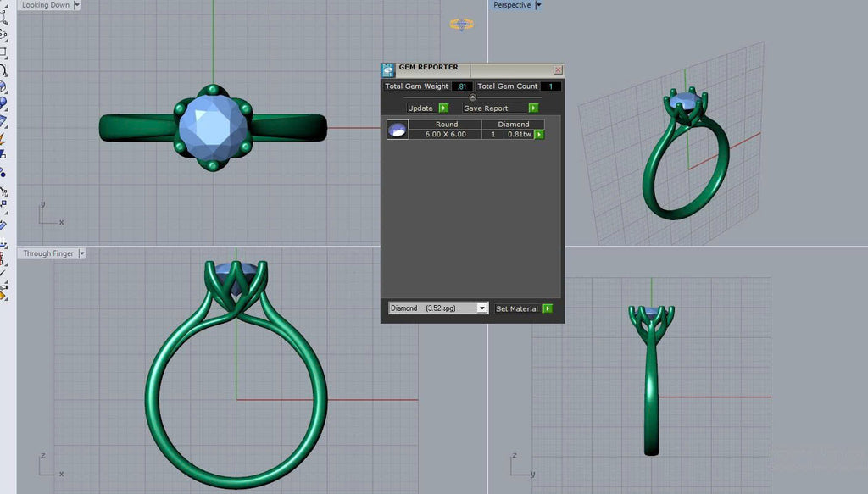
Task: Collapse the Gem Reporter header with the round arrow
Action: click(x=472, y=97)
